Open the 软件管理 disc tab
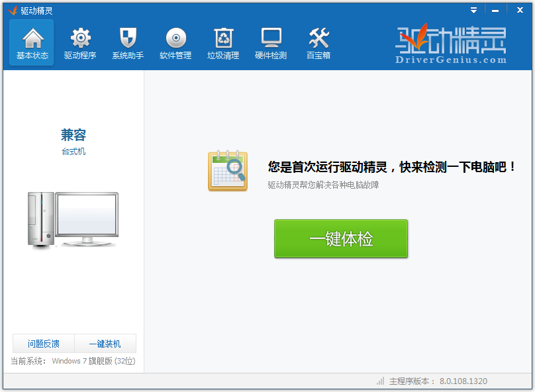Viewport: 535px width, 392px height. coord(175,42)
